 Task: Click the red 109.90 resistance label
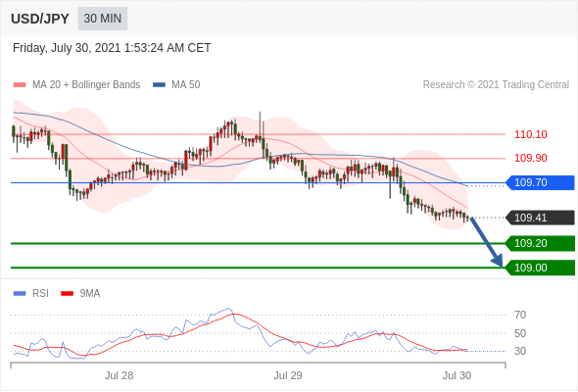click(x=531, y=158)
